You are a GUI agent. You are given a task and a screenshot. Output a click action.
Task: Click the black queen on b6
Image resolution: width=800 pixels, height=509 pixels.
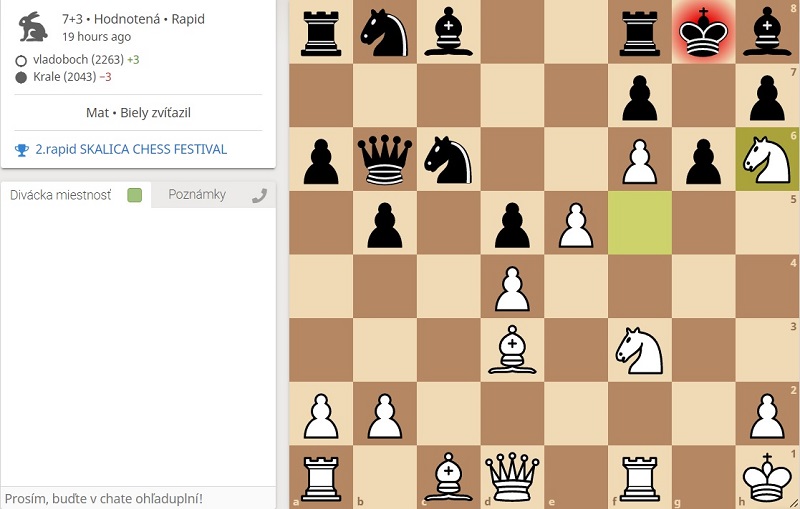click(x=385, y=159)
